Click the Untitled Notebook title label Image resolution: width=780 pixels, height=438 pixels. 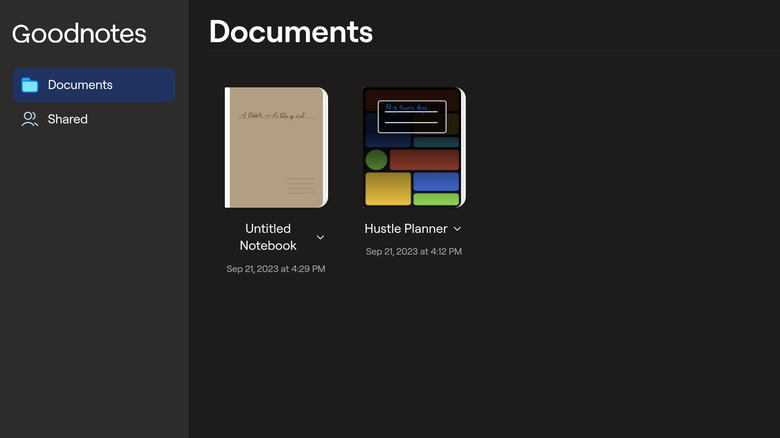coord(268,237)
